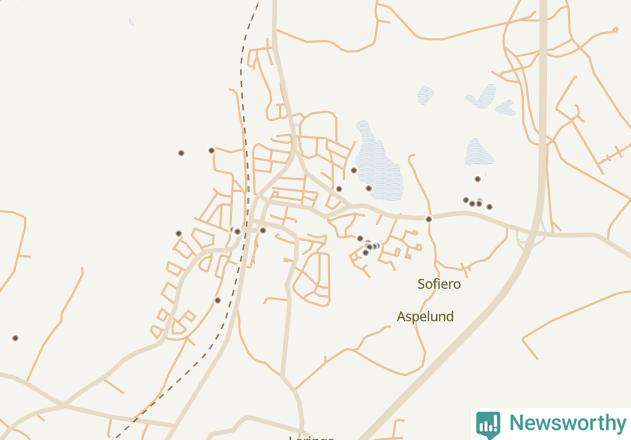Click the leftmost dot in the four-dot eastern cluster
Screen dimensions: 631x440
pyautogui.click(x=466, y=200)
